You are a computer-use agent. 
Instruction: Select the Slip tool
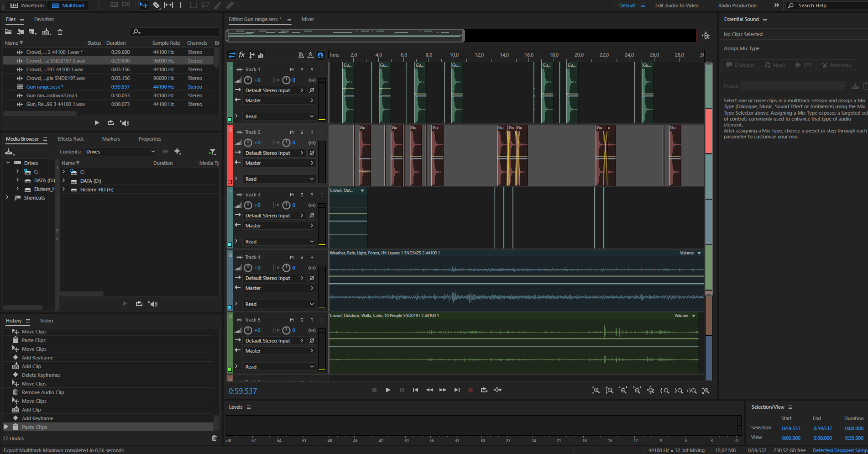coord(168,5)
